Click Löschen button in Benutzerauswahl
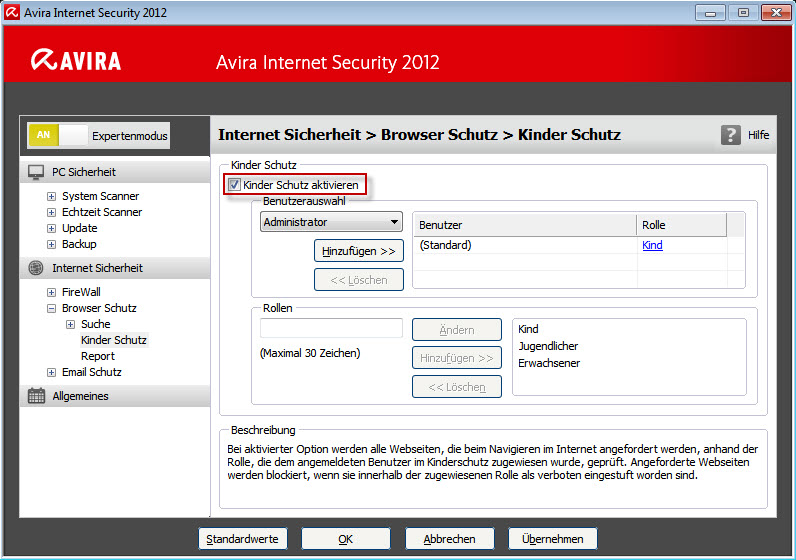 pyautogui.click(x=359, y=280)
